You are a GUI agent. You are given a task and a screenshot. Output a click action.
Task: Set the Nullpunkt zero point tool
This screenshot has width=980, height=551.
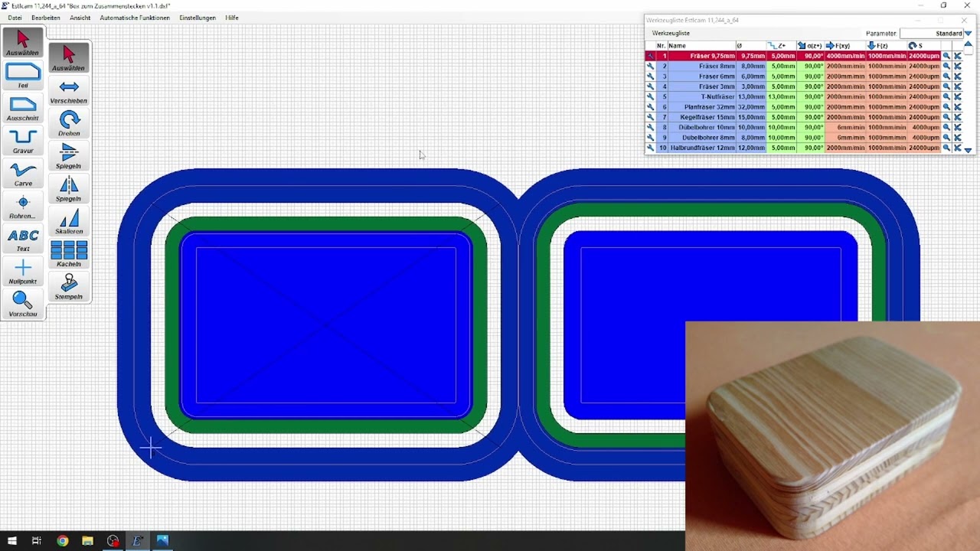[x=23, y=272]
